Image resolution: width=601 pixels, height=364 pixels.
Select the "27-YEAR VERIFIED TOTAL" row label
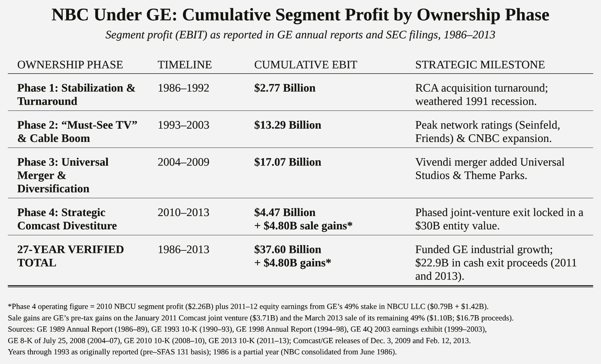click(71, 256)
